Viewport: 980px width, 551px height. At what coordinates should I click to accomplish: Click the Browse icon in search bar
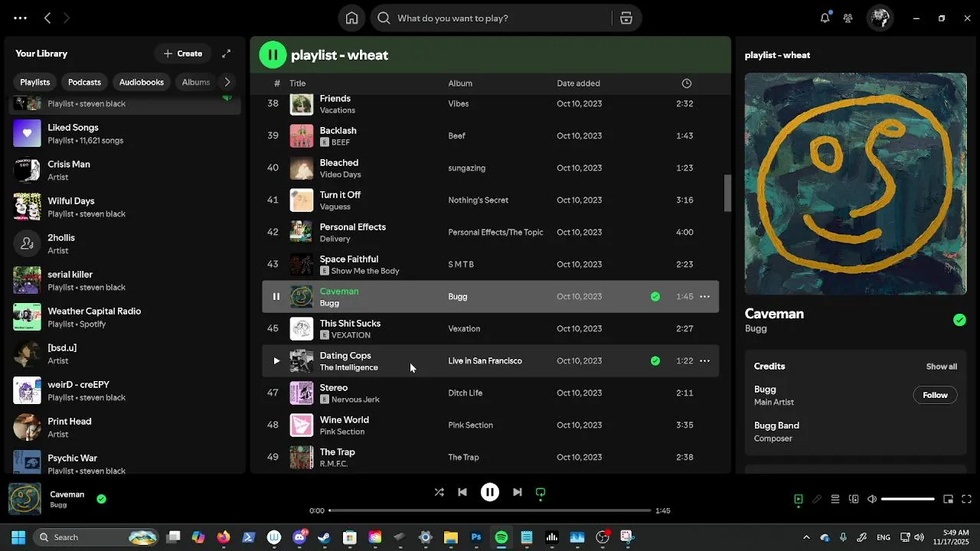(626, 18)
